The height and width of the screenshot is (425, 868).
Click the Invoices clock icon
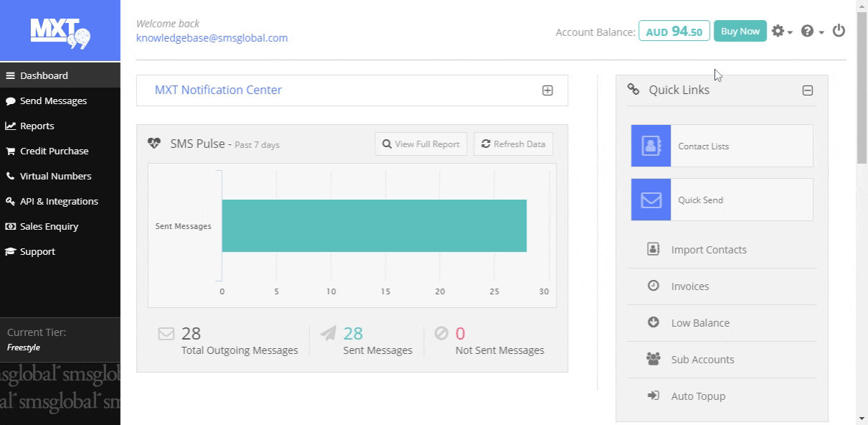pos(654,286)
